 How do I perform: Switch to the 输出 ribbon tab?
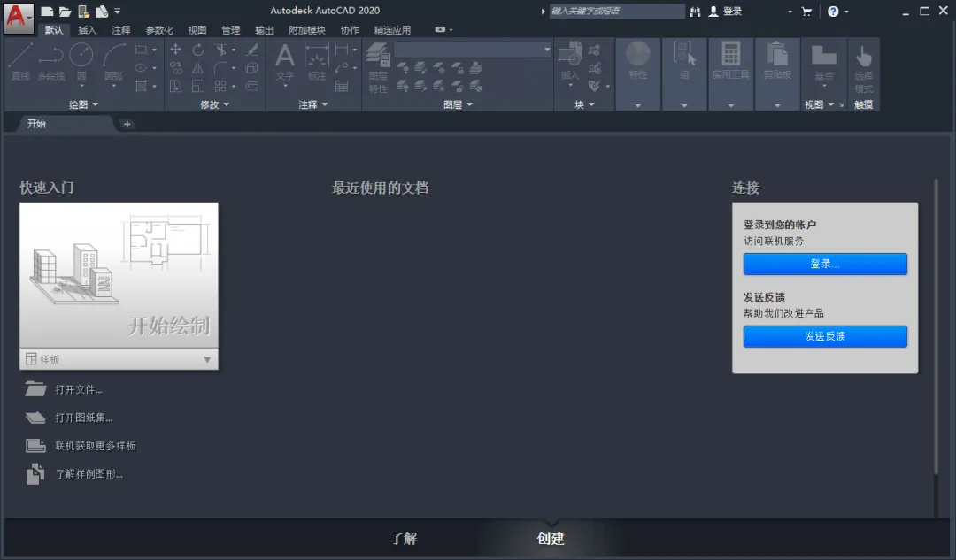pos(264,30)
